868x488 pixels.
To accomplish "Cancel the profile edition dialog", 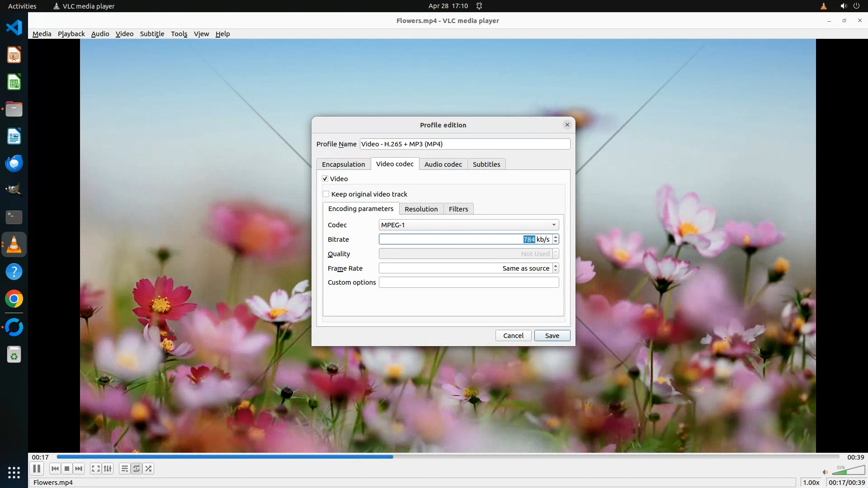I will pos(513,335).
